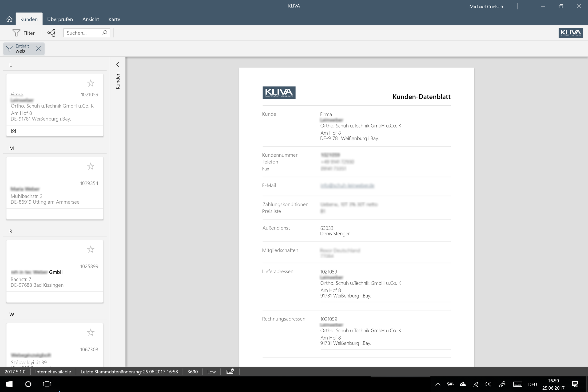The height and width of the screenshot is (392, 588).
Task: Switch the DEU input language
Action: coord(532,384)
